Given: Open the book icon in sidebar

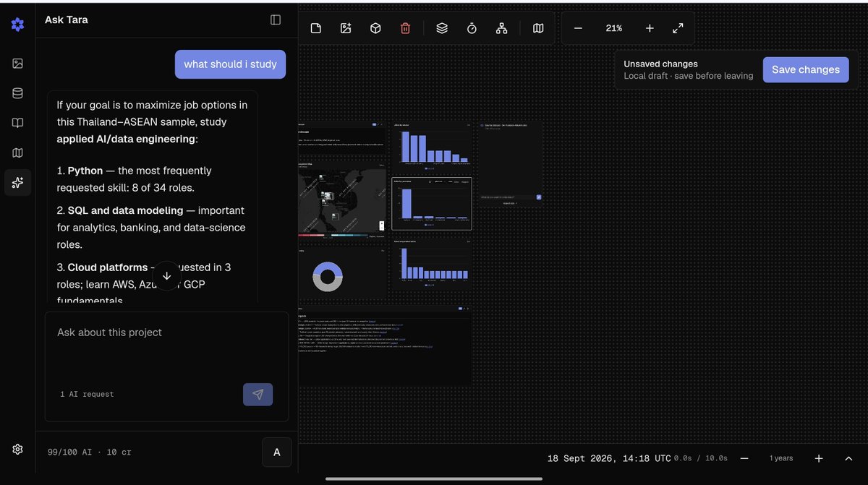Looking at the screenshot, I should [x=17, y=123].
